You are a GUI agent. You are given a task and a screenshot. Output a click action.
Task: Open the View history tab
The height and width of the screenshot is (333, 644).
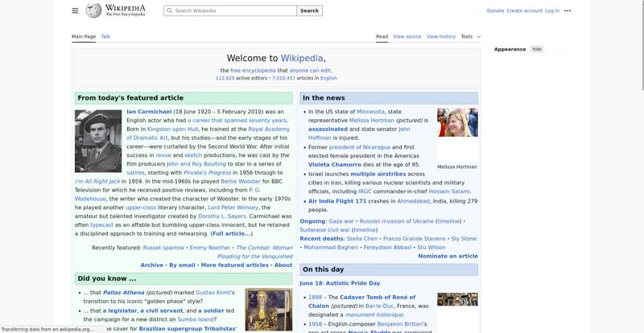click(441, 36)
